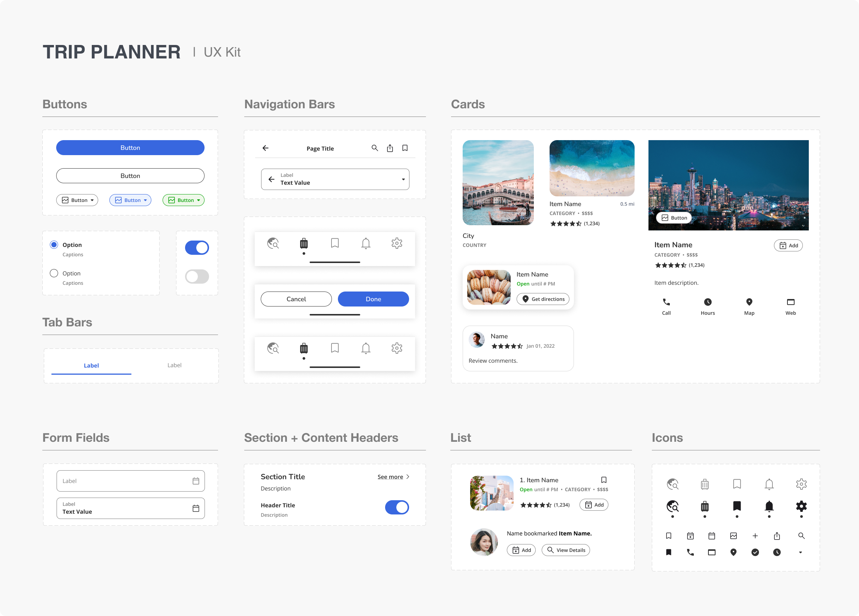Select the Call phone icon on card

coord(666,302)
